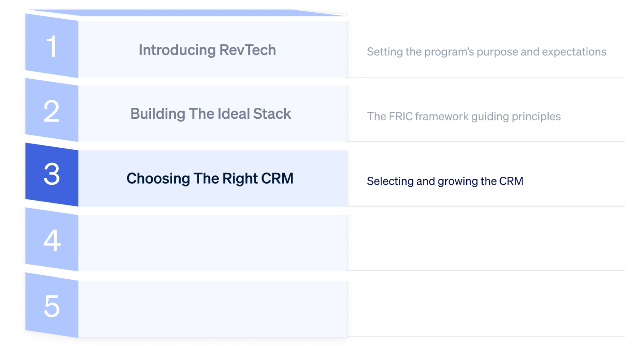Click the number 5 block
The width and height of the screenshot is (644, 346).
tap(52, 306)
